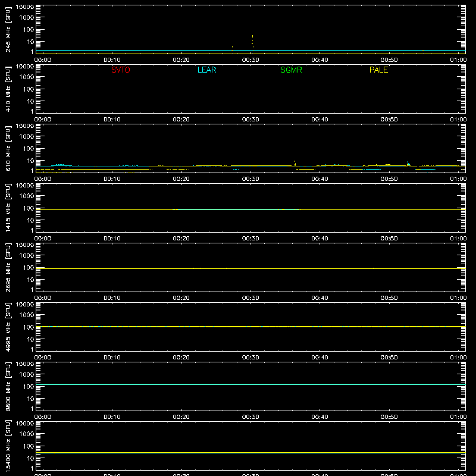Select the '610 MHz [SFU]' axis title
The height and width of the screenshot is (476, 476).
pos(8,149)
